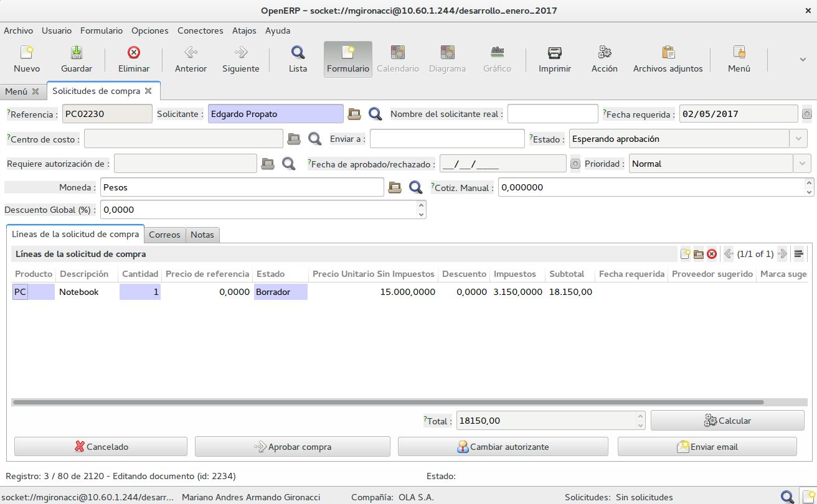This screenshot has height=504, width=817.
Task: Click the Menú toolbar icon
Action: 739,52
